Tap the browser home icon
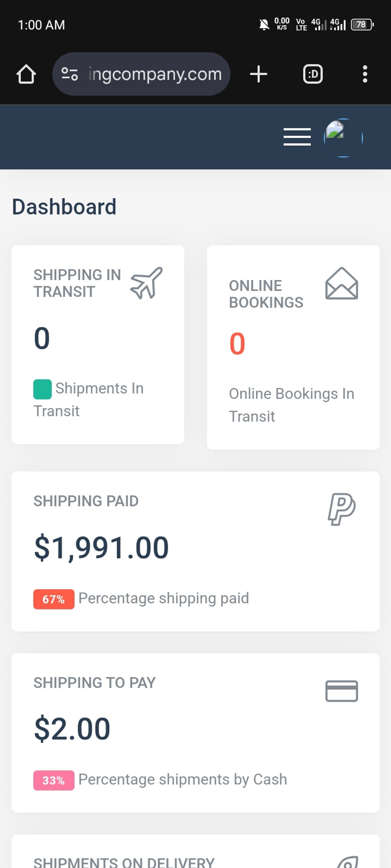Screen dimensions: 391x868 click(x=26, y=74)
